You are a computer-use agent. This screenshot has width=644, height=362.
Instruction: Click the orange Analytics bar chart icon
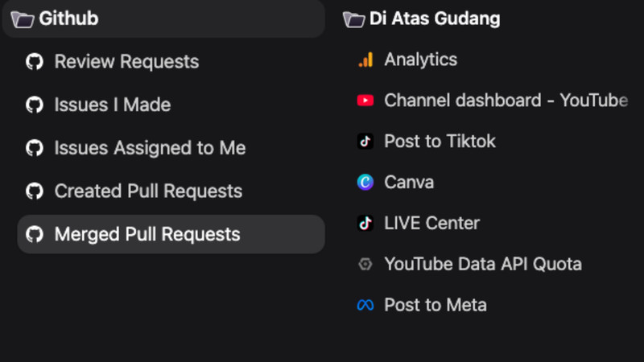coord(365,60)
